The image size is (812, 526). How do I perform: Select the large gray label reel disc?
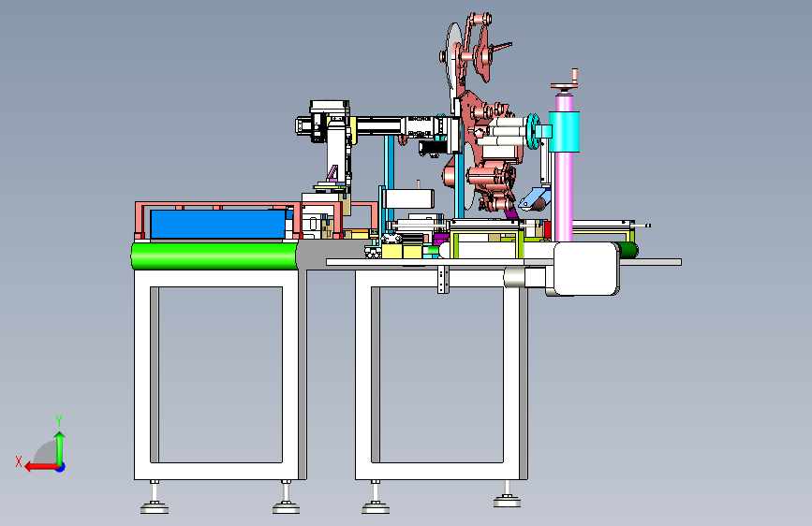(x=453, y=58)
